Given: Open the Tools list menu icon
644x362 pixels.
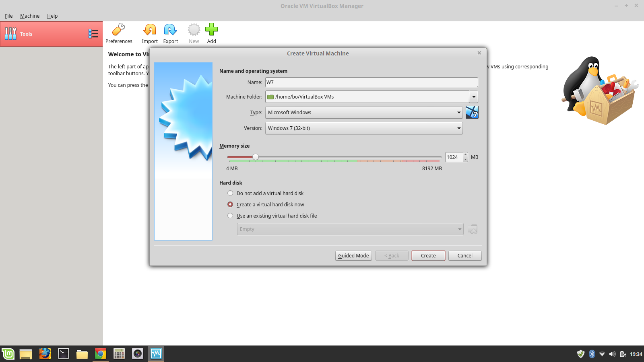Looking at the screenshot, I should click(x=93, y=34).
